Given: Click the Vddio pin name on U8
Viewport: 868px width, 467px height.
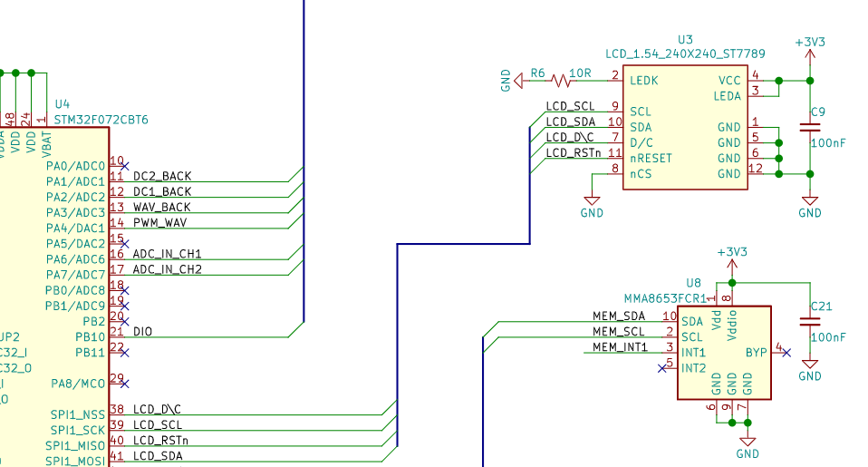Looking at the screenshot, I should (732, 326).
